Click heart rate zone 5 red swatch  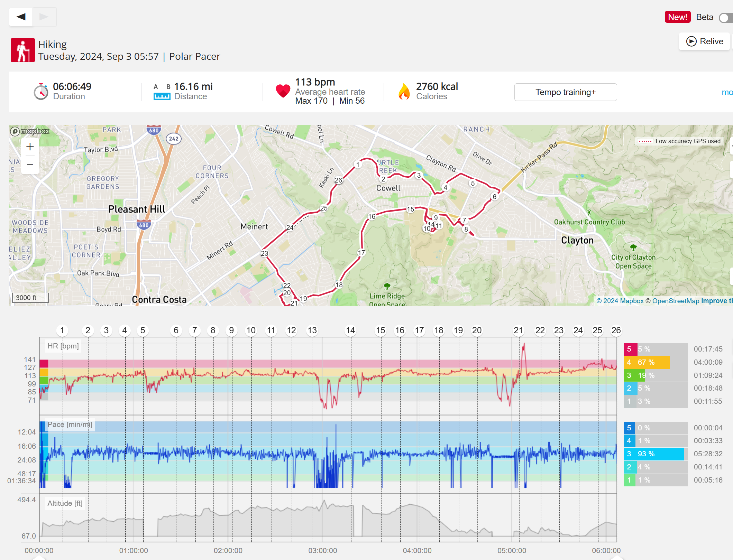click(629, 349)
